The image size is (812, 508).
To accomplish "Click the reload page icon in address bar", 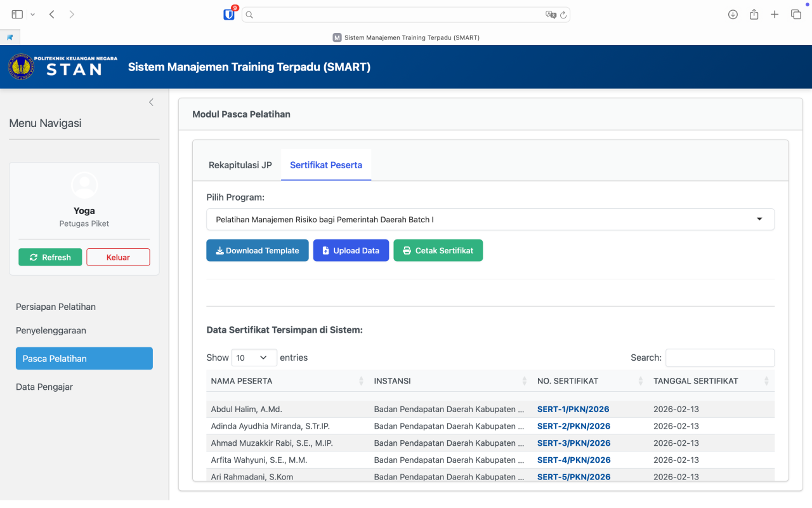I will [563, 15].
